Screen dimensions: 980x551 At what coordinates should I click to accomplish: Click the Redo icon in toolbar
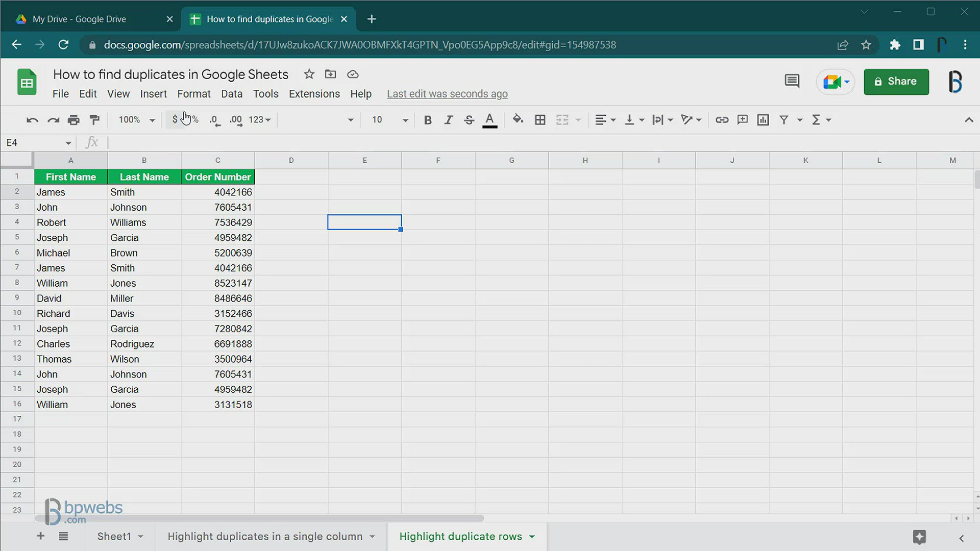(53, 120)
